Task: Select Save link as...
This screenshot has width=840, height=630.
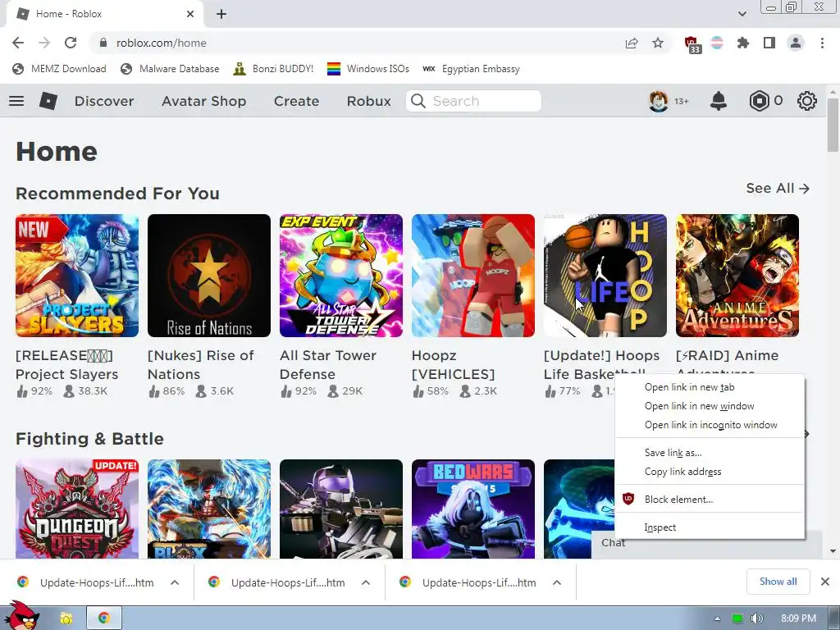Action: (710, 453)
